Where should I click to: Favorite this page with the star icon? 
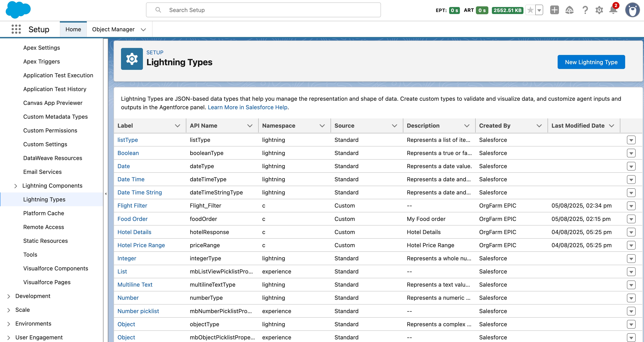click(x=530, y=10)
